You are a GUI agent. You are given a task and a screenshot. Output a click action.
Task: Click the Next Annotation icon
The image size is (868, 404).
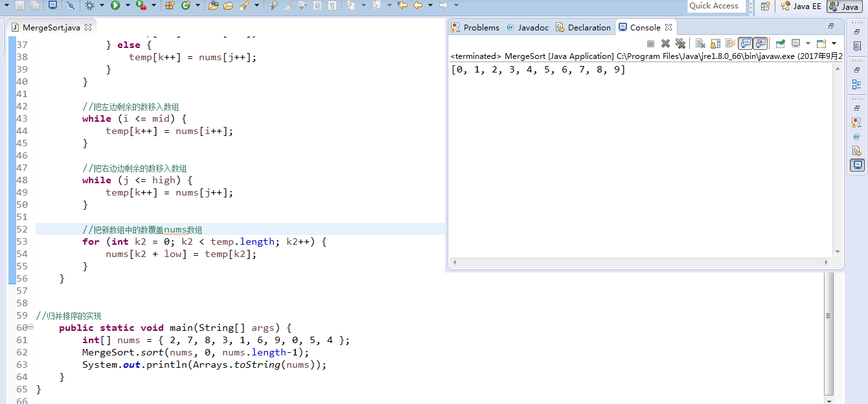click(x=351, y=5)
